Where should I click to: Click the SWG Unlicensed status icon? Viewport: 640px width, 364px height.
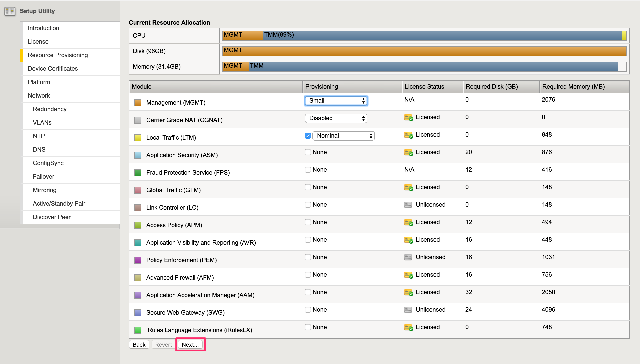point(408,310)
